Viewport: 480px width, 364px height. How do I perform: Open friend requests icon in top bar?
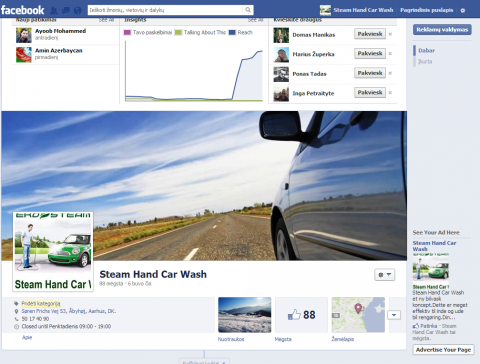(54, 10)
